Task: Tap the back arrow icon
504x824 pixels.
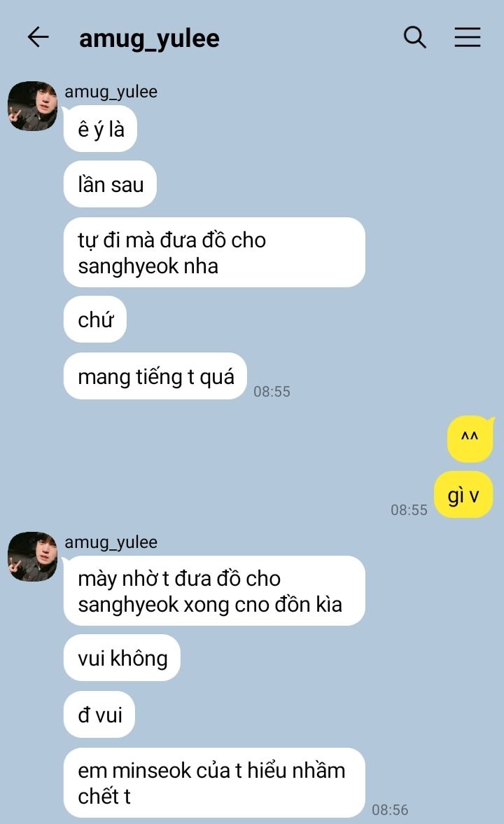Action: pyautogui.click(x=38, y=37)
